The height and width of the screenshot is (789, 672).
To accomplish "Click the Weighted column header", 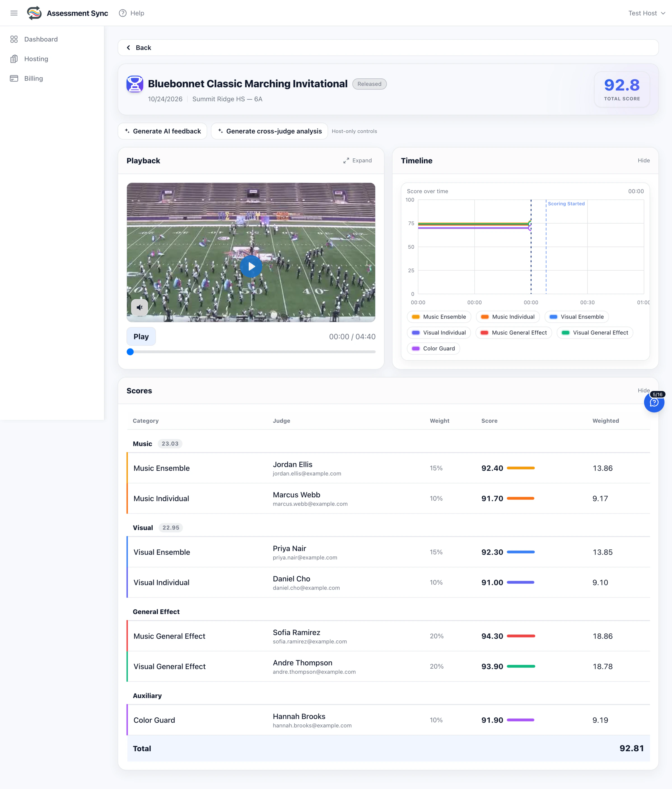I will click(x=606, y=421).
